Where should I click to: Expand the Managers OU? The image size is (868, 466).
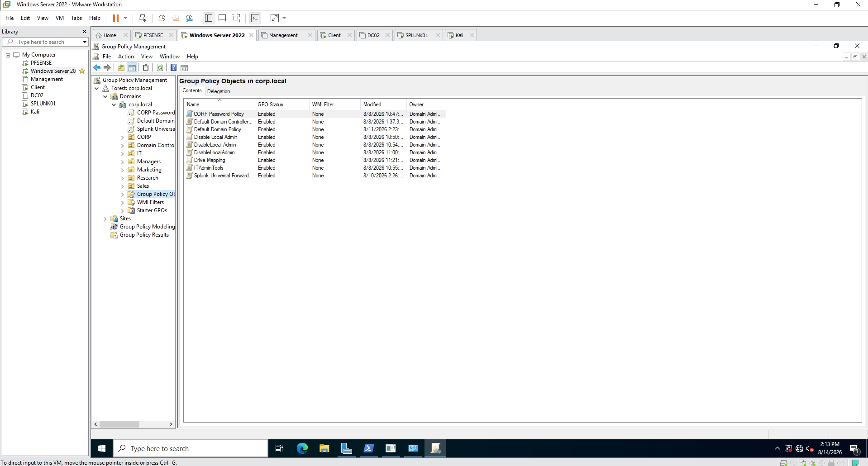123,162
